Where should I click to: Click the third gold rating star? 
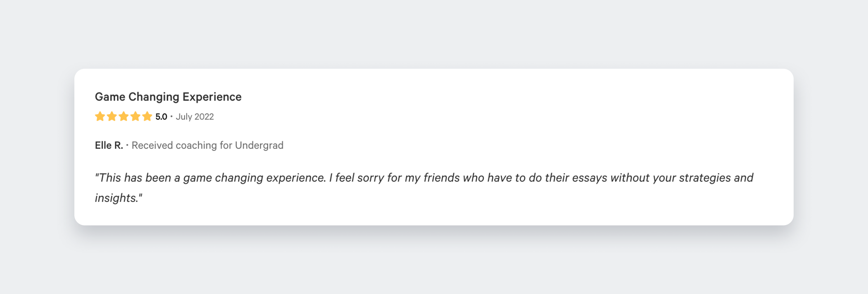pyautogui.click(x=124, y=116)
